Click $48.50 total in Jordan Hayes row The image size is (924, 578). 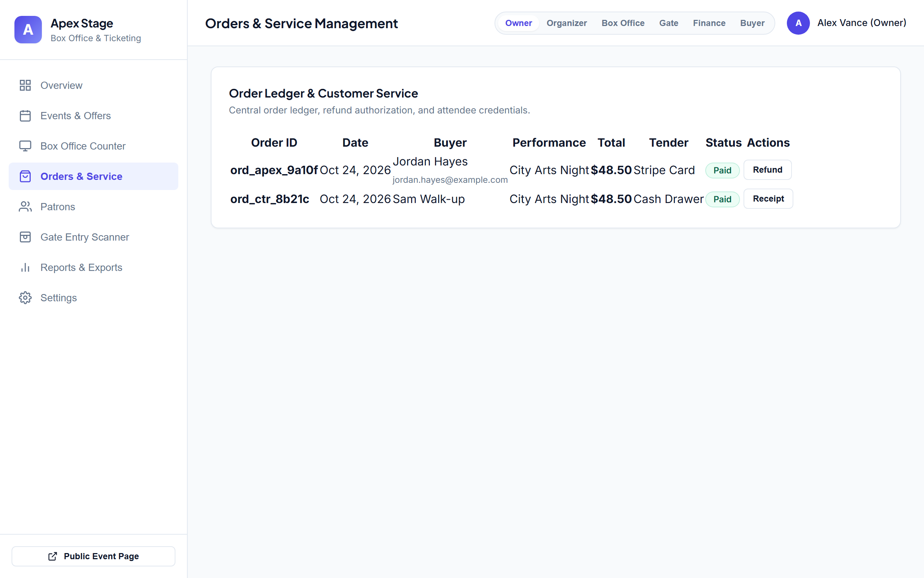611,170
